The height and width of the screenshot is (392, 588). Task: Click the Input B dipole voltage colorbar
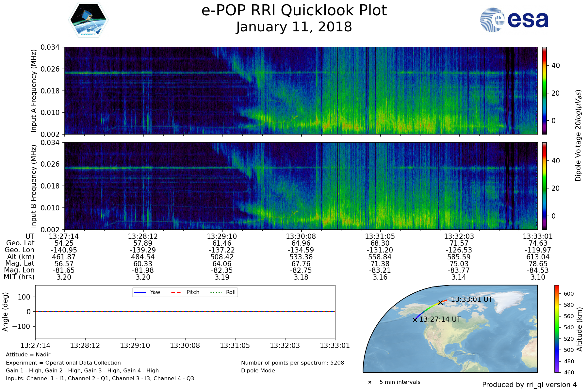(x=544, y=186)
